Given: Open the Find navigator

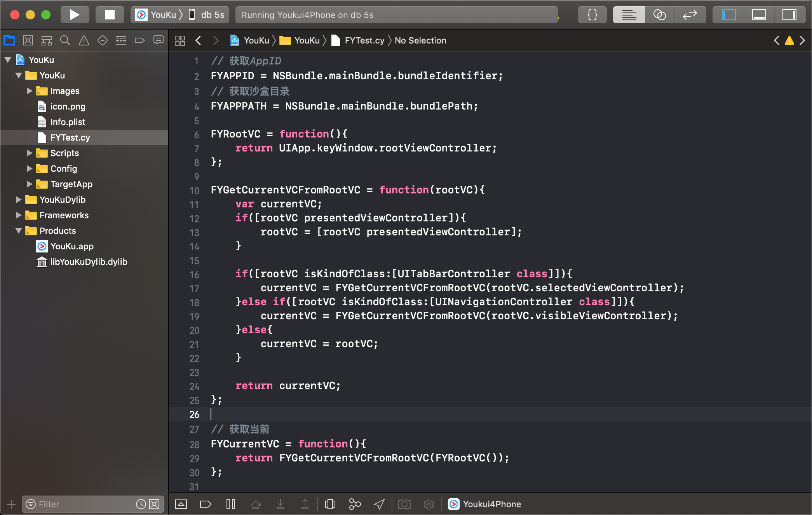Looking at the screenshot, I should click(65, 40).
